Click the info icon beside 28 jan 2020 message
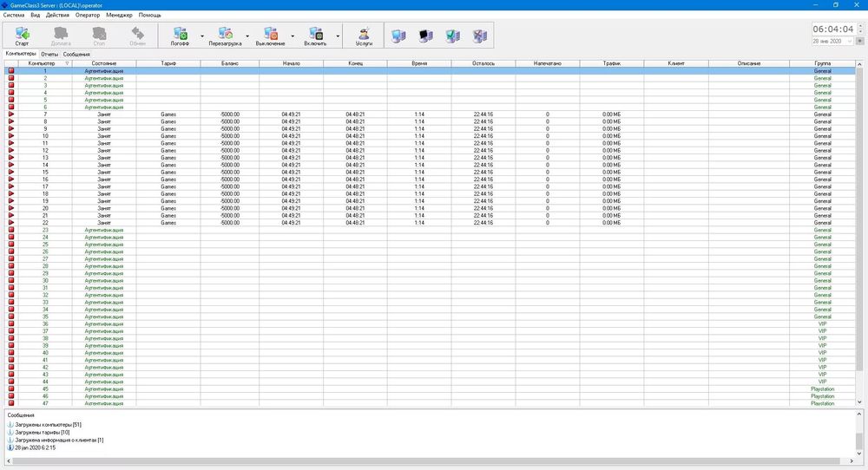The height and width of the screenshot is (470, 868). (x=10, y=447)
